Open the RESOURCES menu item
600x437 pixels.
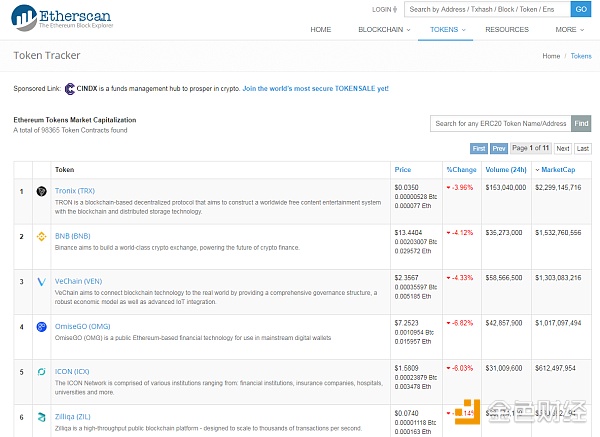pos(507,29)
